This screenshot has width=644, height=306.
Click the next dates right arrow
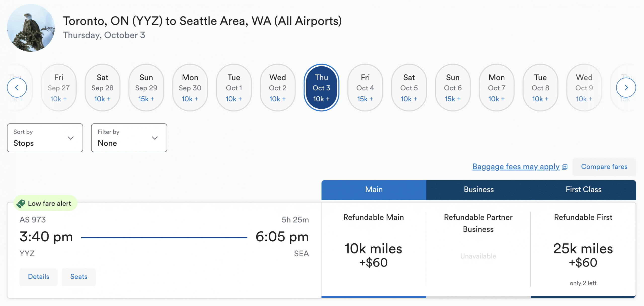click(626, 88)
